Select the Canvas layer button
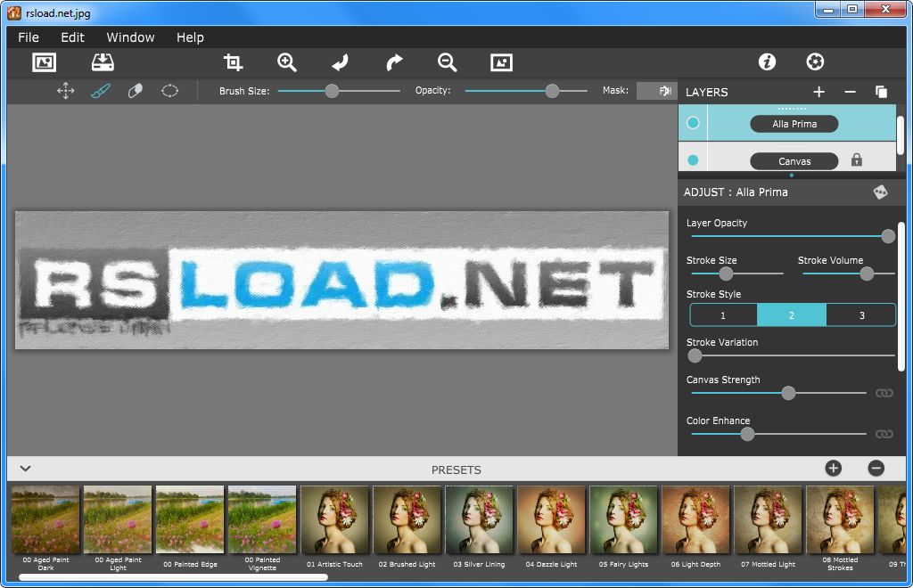 pos(794,161)
